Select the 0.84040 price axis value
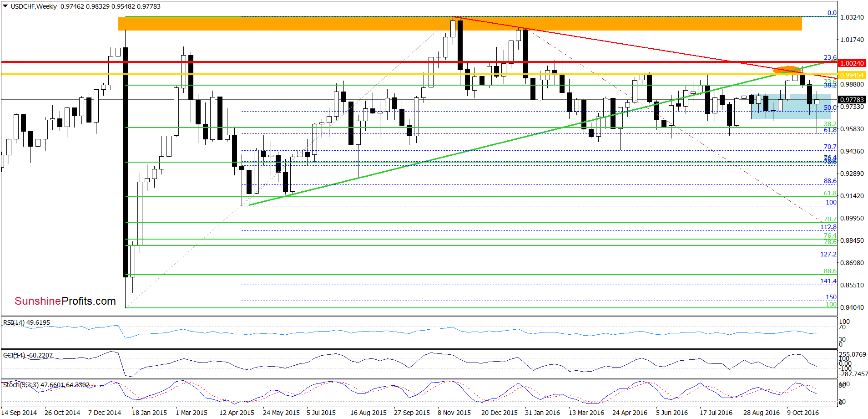The width and height of the screenshot is (868, 419). point(852,307)
